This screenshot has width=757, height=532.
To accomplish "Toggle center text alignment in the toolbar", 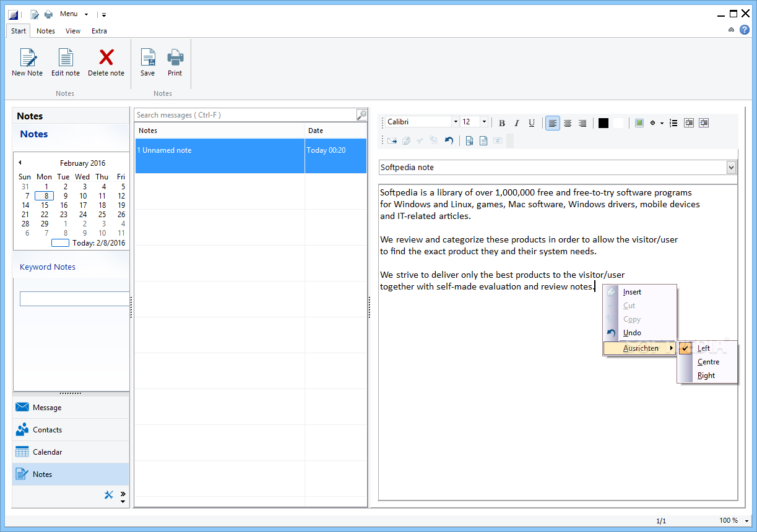I will [x=568, y=123].
